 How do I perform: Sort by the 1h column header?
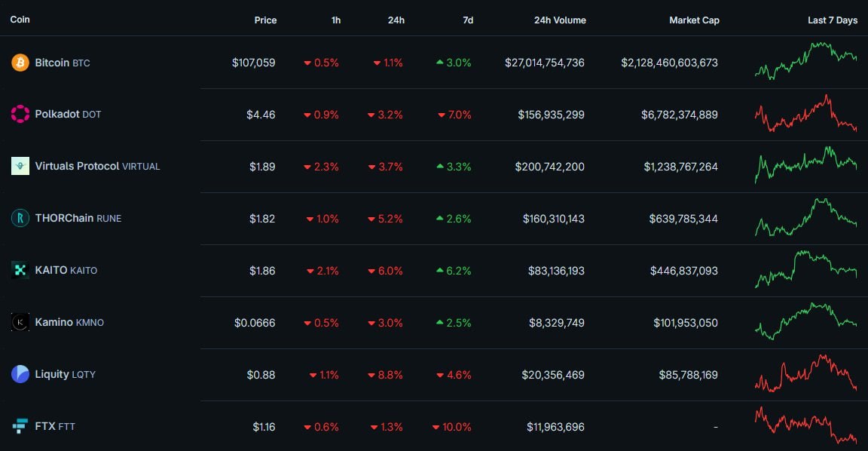[x=335, y=20]
